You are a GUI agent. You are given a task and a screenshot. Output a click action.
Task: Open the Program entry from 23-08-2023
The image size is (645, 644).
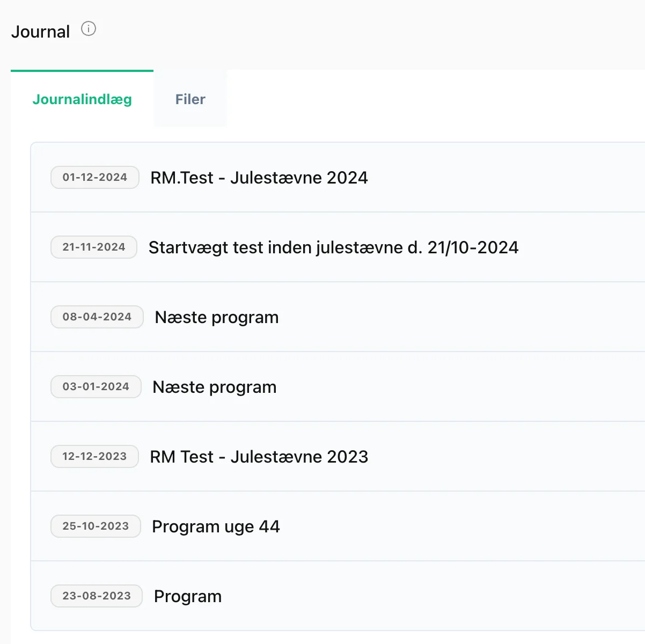pos(338,596)
